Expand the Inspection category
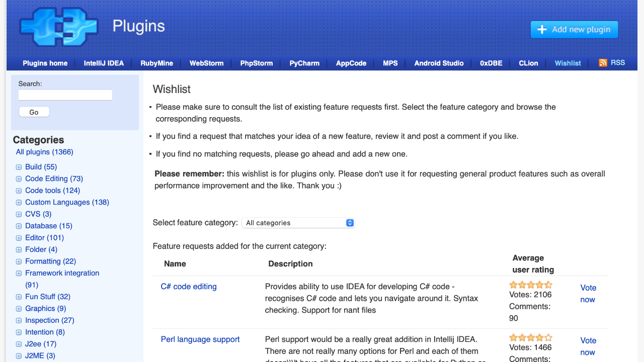Viewport: 644px width, 362px height. (x=19, y=321)
